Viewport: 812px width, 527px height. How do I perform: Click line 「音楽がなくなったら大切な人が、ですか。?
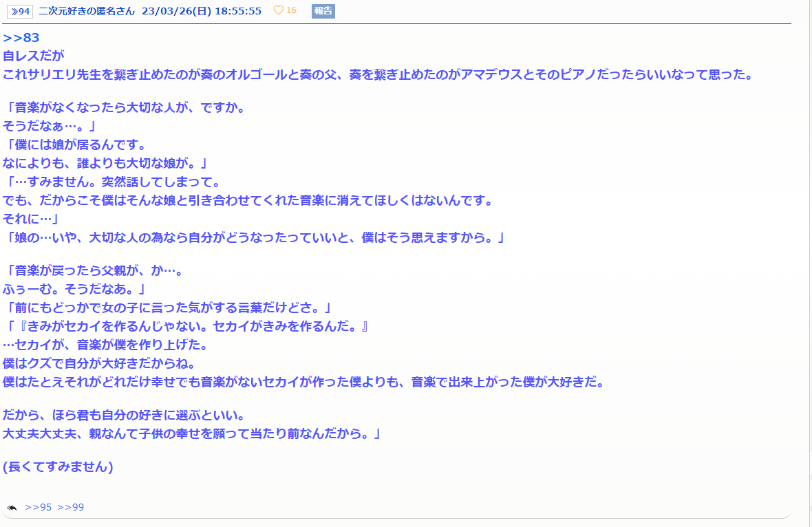tap(125, 108)
